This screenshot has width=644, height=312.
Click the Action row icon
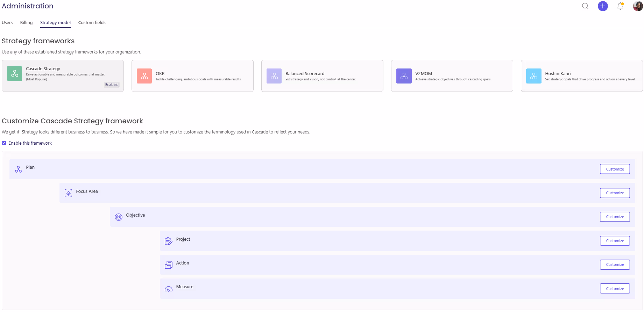pyautogui.click(x=169, y=265)
